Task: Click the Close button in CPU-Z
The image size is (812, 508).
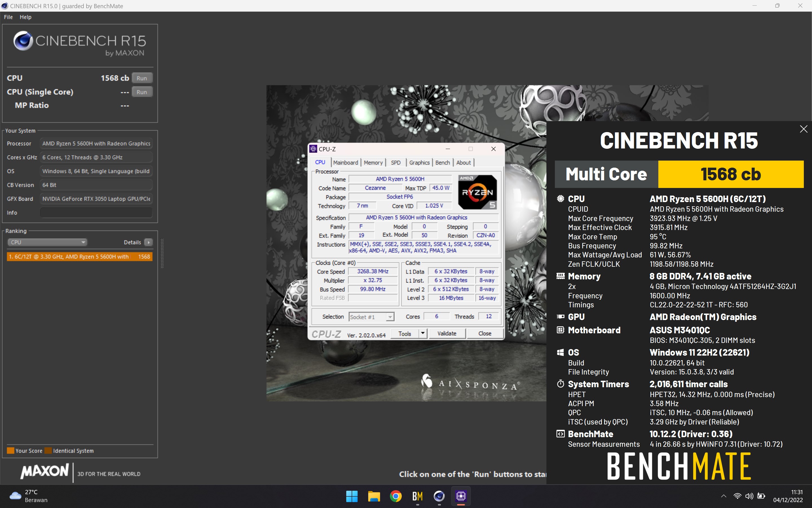Action: (x=485, y=334)
